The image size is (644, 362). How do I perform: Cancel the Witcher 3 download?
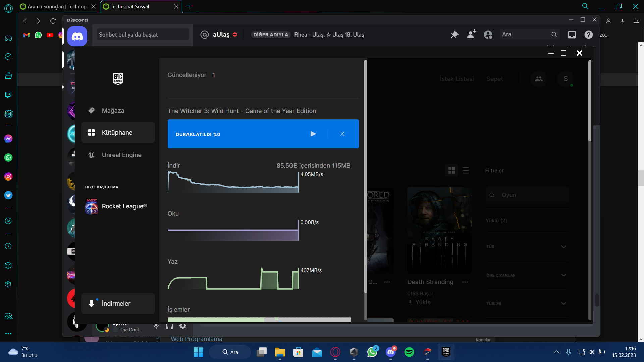coord(342,134)
